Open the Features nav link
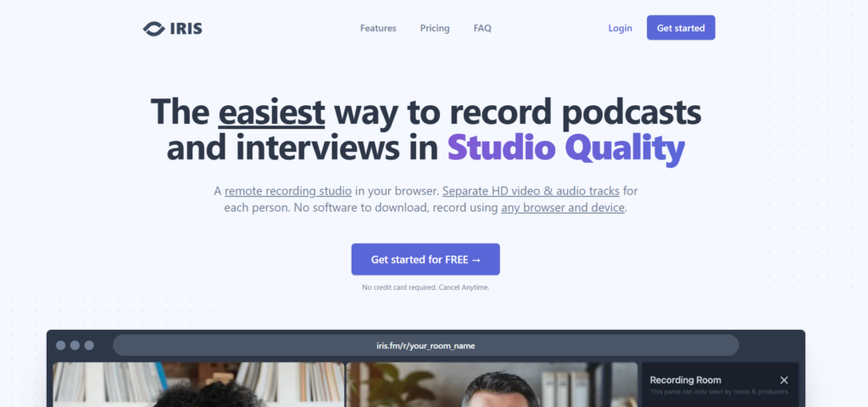This screenshot has width=868, height=407. tap(378, 28)
